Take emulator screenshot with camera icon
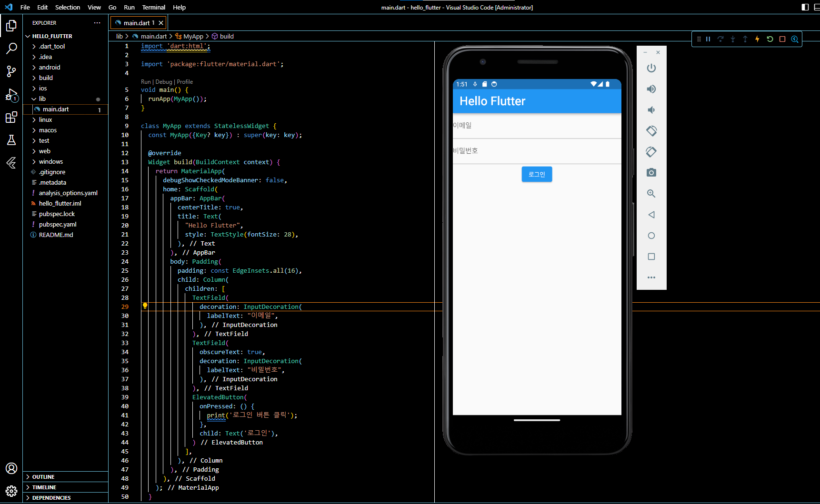The image size is (820, 504). click(651, 173)
